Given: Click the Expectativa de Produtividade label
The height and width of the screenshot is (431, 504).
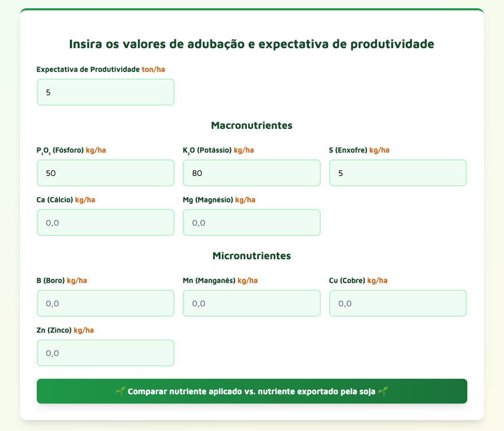Looking at the screenshot, I should pyautogui.click(x=100, y=69).
